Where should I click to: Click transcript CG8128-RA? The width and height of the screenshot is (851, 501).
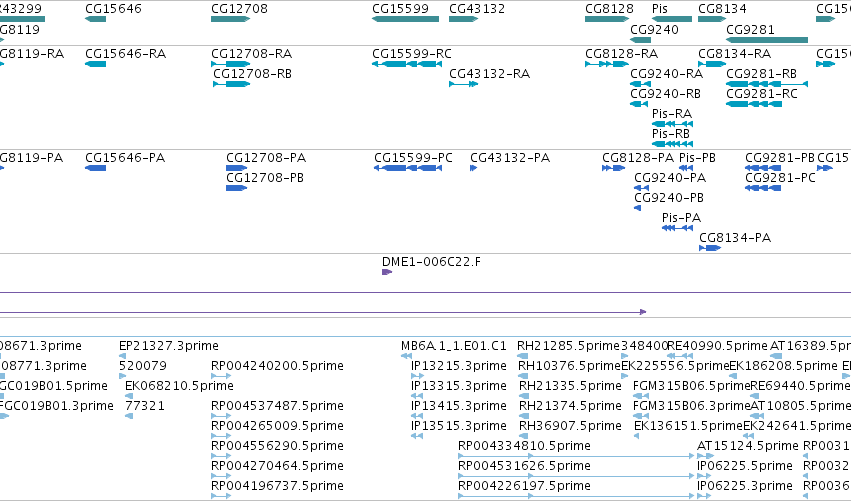607,64
